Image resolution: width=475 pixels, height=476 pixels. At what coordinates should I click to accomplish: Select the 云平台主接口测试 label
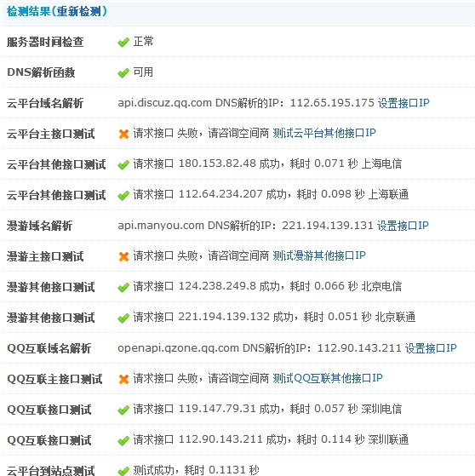coord(51,134)
